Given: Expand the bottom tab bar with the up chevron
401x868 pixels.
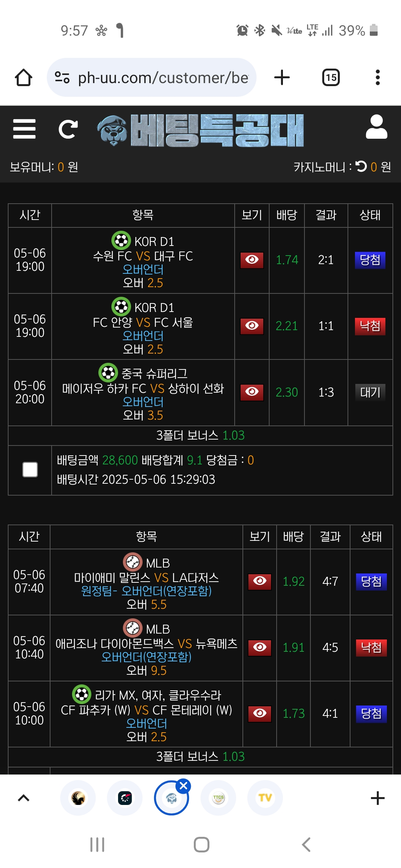Looking at the screenshot, I should coord(24,798).
